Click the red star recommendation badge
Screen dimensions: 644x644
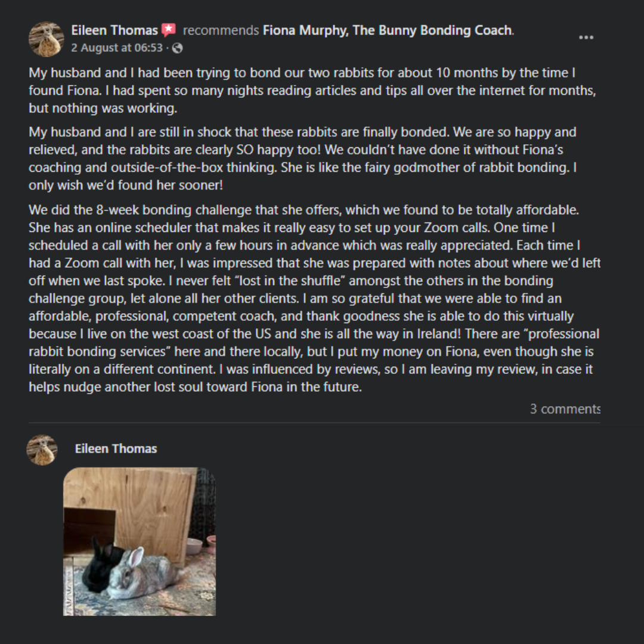click(169, 30)
